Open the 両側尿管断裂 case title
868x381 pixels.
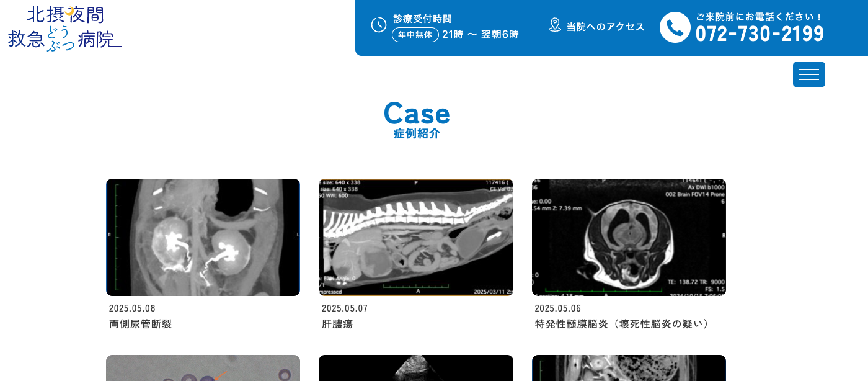tap(140, 324)
